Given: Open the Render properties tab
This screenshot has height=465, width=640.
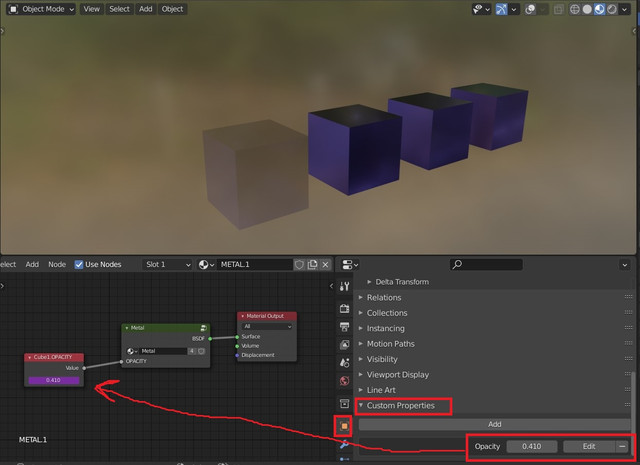Looking at the screenshot, I should click(x=344, y=308).
